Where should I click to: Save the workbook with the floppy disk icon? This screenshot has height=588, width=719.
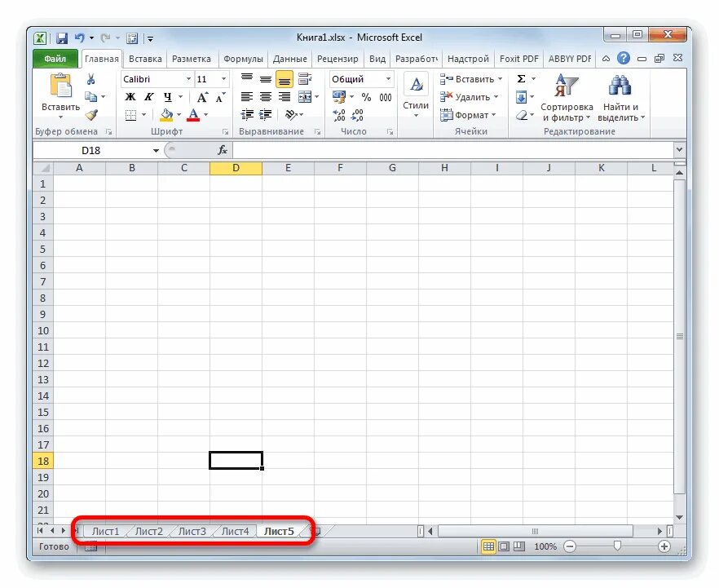click(x=62, y=38)
